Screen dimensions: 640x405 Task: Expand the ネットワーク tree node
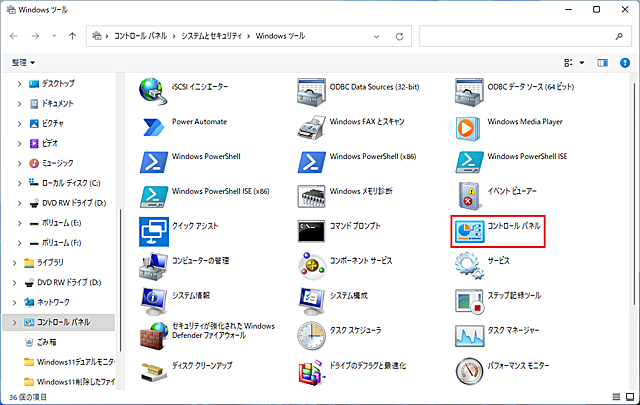tap(15, 303)
